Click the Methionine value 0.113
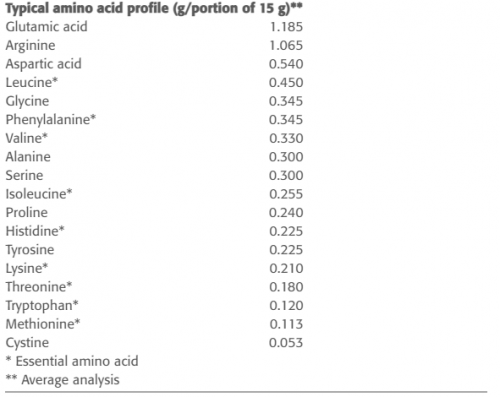 pyautogui.click(x=286, y=324)
